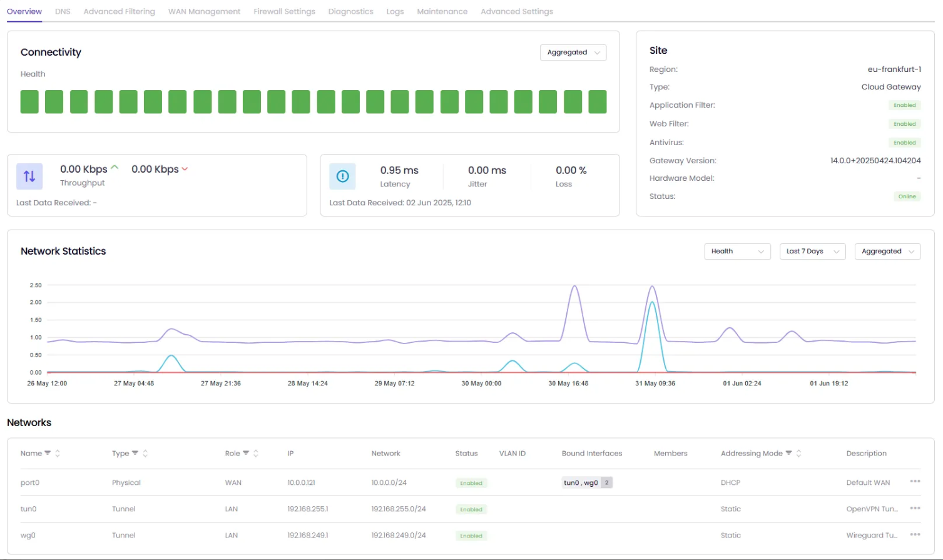The width and height of the screenshot is (943, 560).
Task: Click the Enabled status badge for port0
Action: [471, 483]
